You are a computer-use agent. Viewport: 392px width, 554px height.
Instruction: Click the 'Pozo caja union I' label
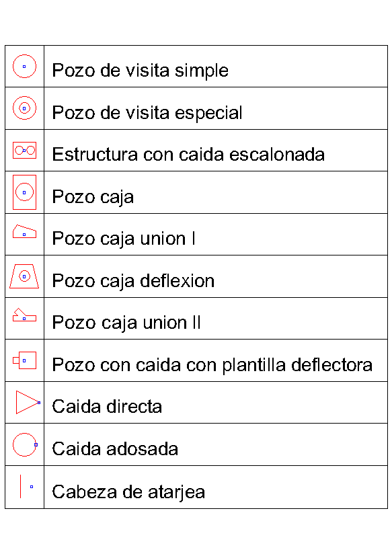point(124,239)
